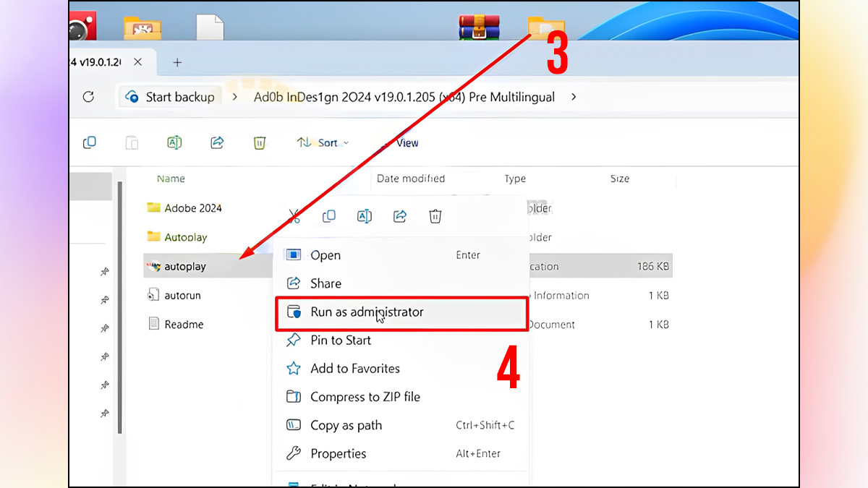Close the v19.0.1.2 Explorer tab

138,62
